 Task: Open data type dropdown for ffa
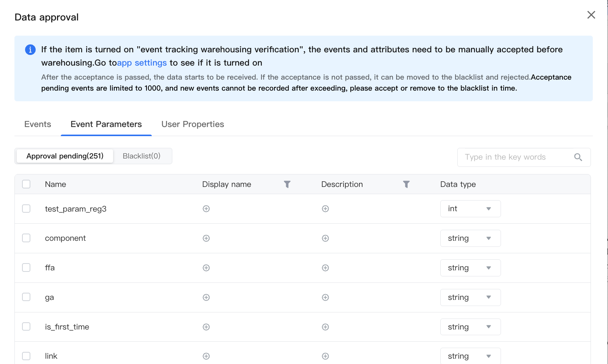coord(470,268)
